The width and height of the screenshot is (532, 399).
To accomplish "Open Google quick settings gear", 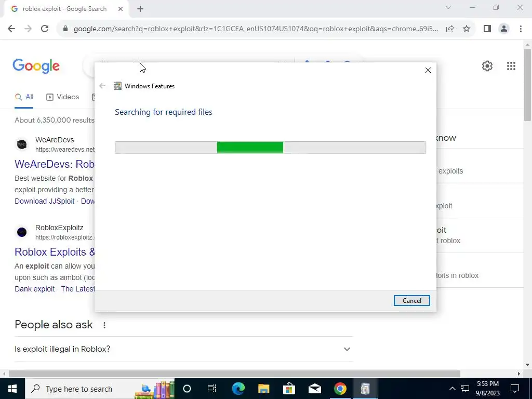I will tap(487, 66).
